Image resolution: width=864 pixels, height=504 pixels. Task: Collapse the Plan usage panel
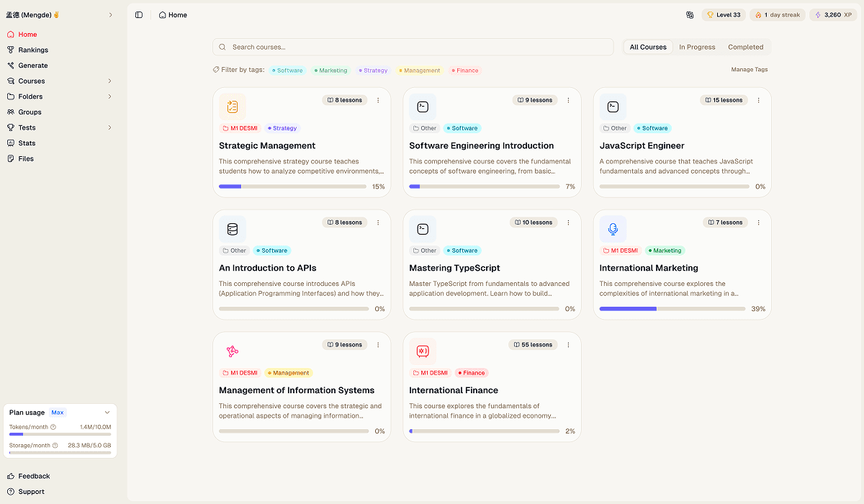pyautogui.click(x=108, y=412)
